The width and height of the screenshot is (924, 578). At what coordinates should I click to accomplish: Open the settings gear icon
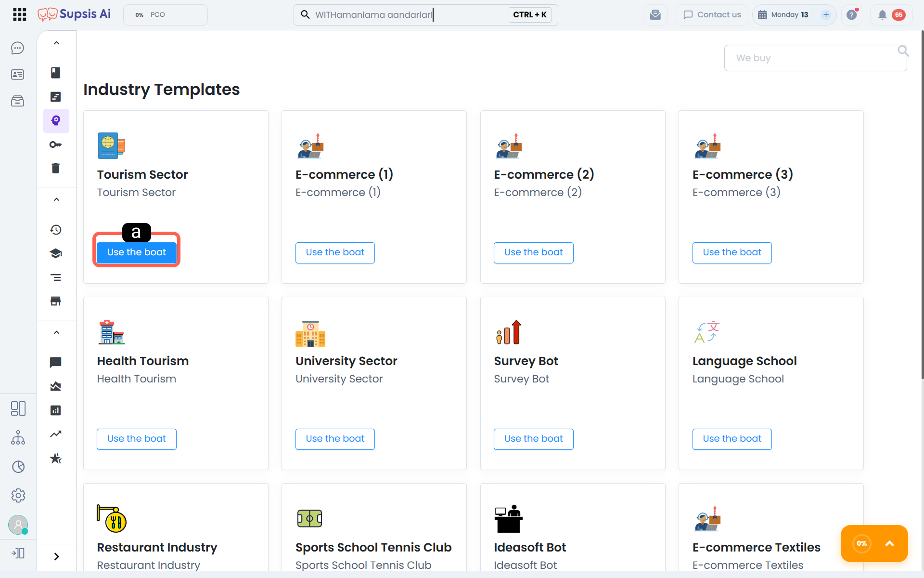tap(18, 495)
